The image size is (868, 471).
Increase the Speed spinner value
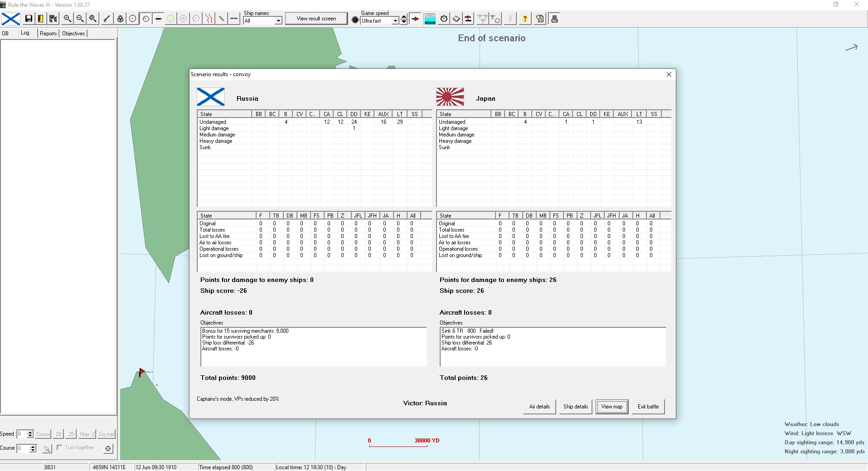tap(30, 432)
